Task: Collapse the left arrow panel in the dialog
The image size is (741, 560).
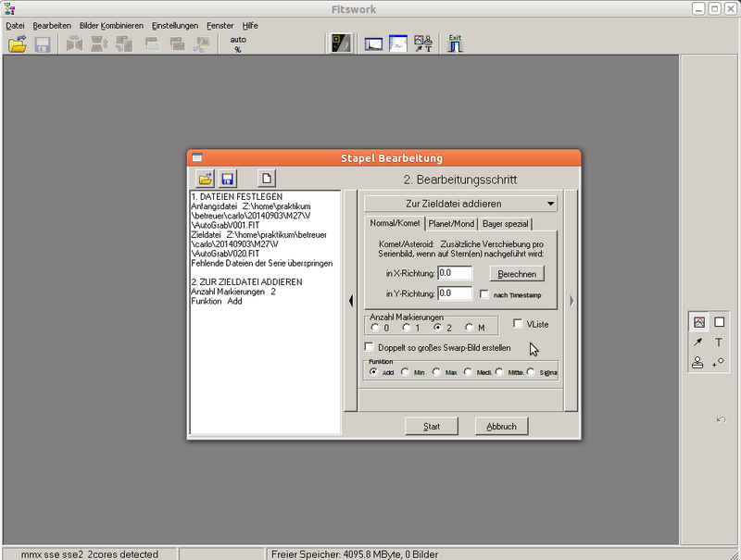Action: [x=352, y=301]
